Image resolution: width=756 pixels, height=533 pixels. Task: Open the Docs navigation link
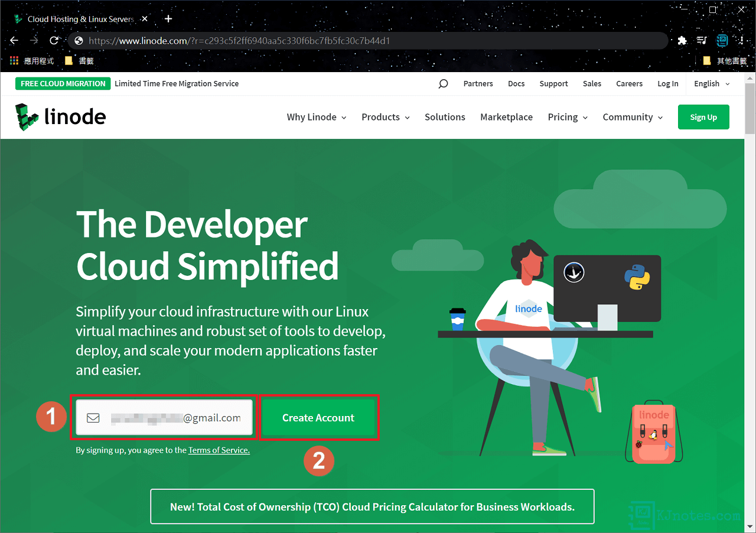[x=516, y=83]
